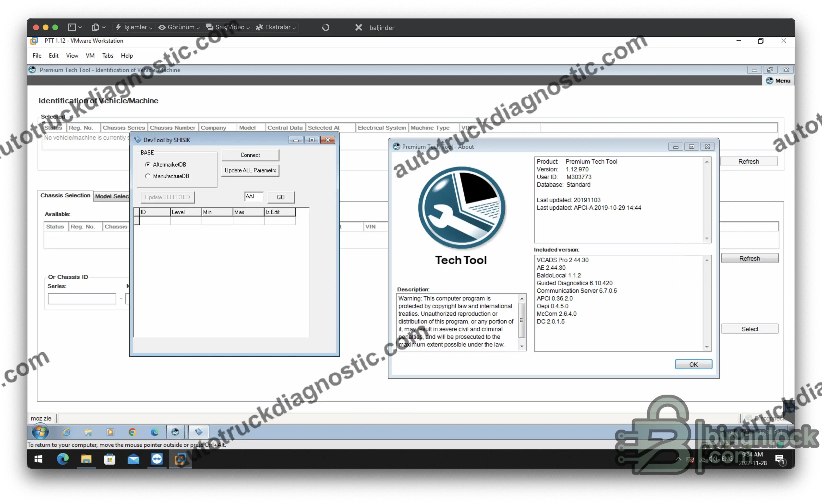
Task: Open the VMware Tabs menu
Action: [107, 55]
